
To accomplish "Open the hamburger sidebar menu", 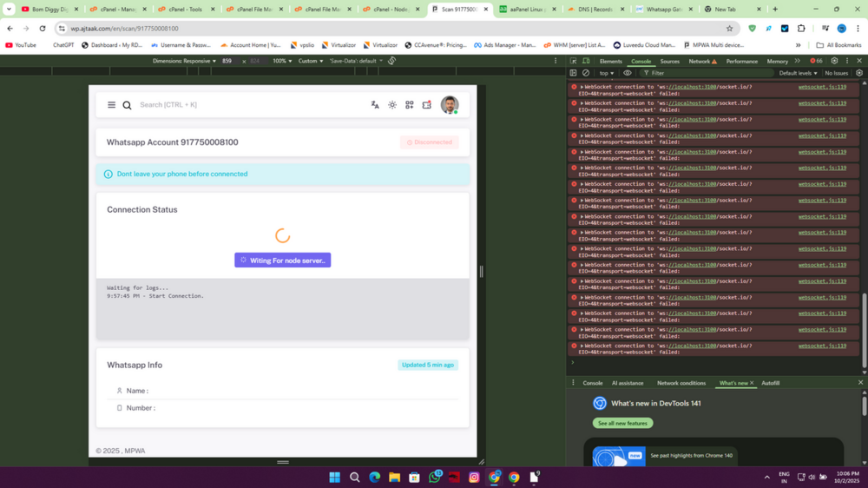I will 111,105.
